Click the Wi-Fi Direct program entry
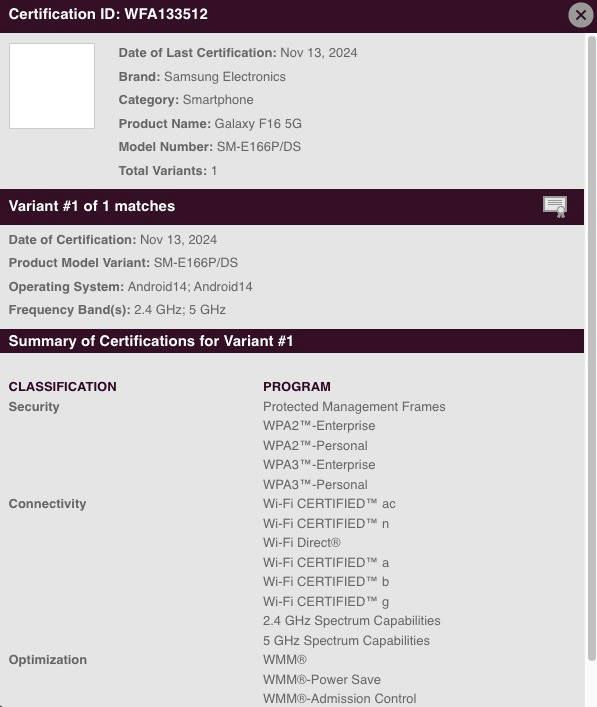The width and height of the screenshot is (597, 707). 302,543
